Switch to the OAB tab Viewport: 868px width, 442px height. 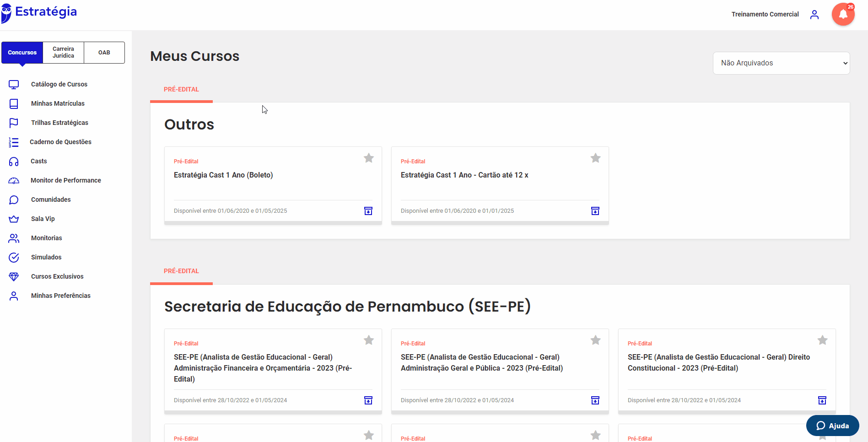104,53
